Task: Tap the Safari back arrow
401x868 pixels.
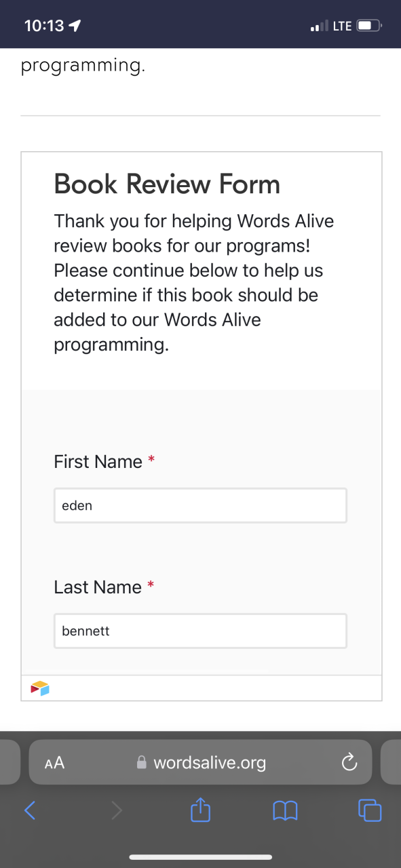Action: (x=30, y=810)
